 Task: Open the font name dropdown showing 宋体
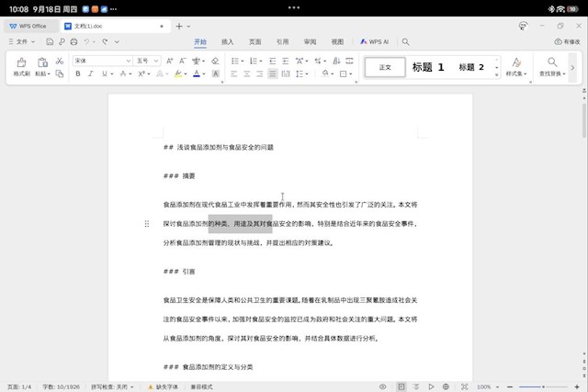click(101, 61)
